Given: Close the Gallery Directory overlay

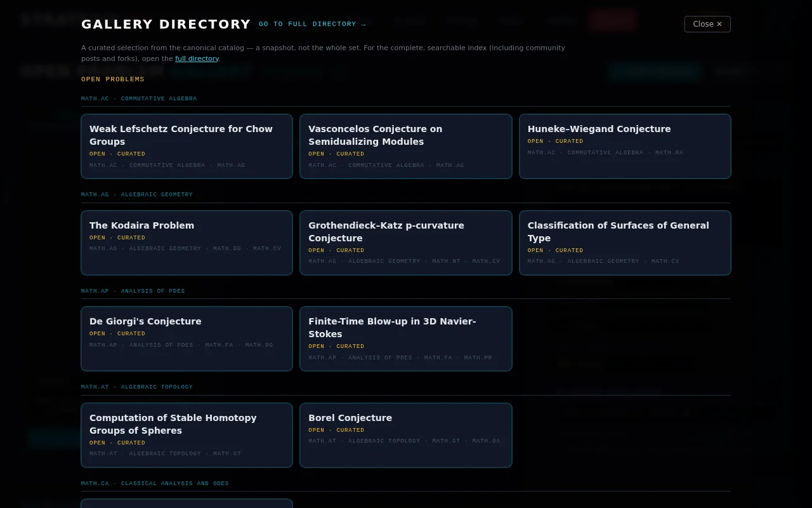Looking at the screenshot, I should 707,24.
